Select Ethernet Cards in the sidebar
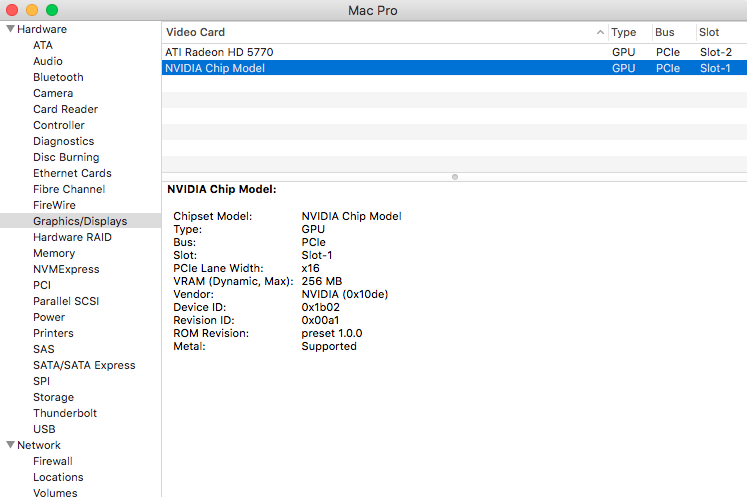 click(x=72, y=173)
